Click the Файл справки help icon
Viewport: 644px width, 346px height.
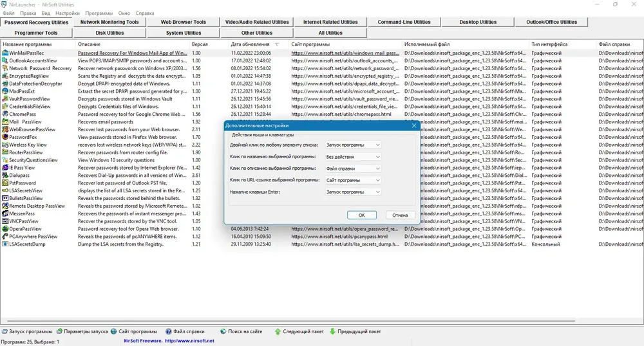pyautogui.click(x=168, y=331)
